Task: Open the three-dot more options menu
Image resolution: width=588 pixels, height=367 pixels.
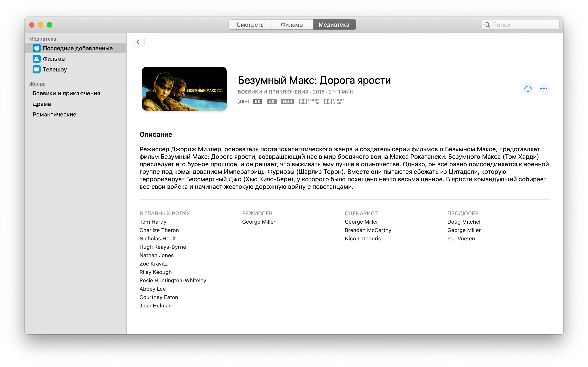Action: click(544, 89)
